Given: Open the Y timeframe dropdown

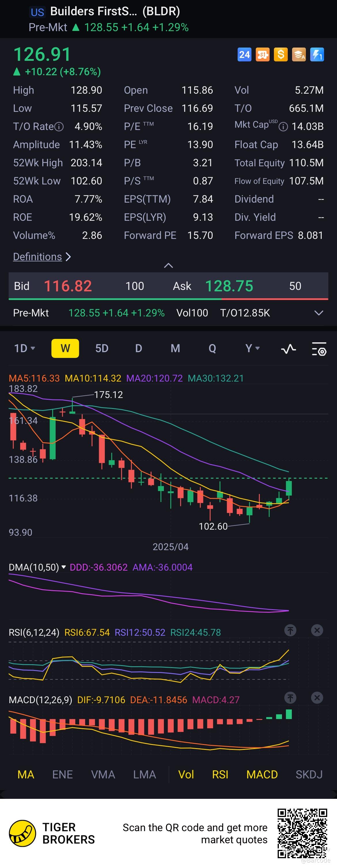Looking at the screenshot, I should [x=252, y=348].
